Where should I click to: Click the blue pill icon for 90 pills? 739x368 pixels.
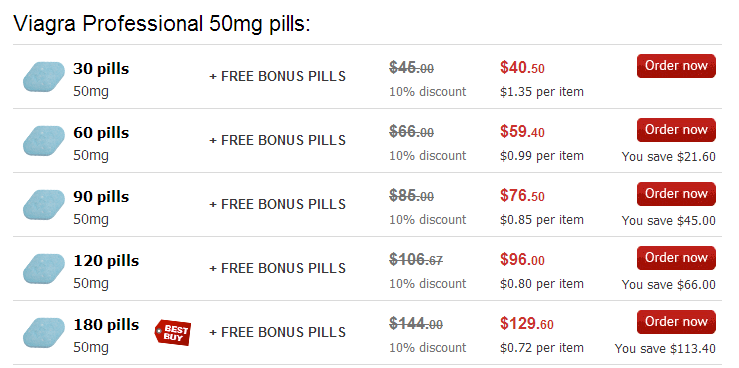pyautogui.click(x=44, y=204)
